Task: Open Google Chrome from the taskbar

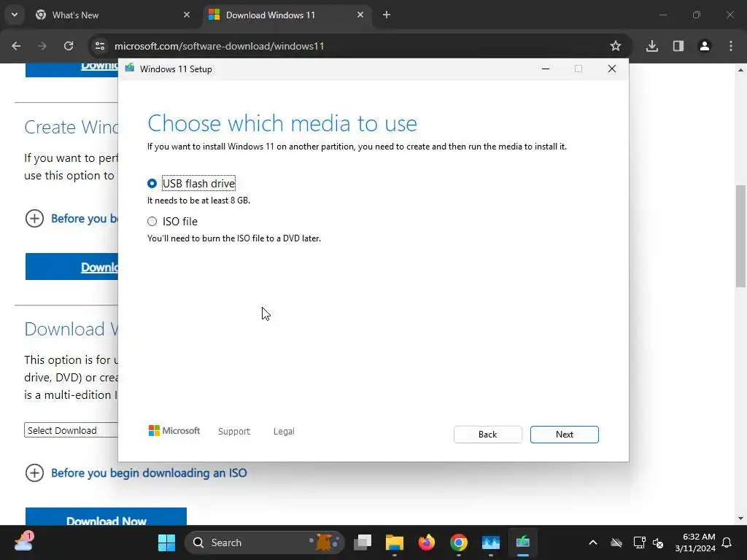Action: point(459,542)
